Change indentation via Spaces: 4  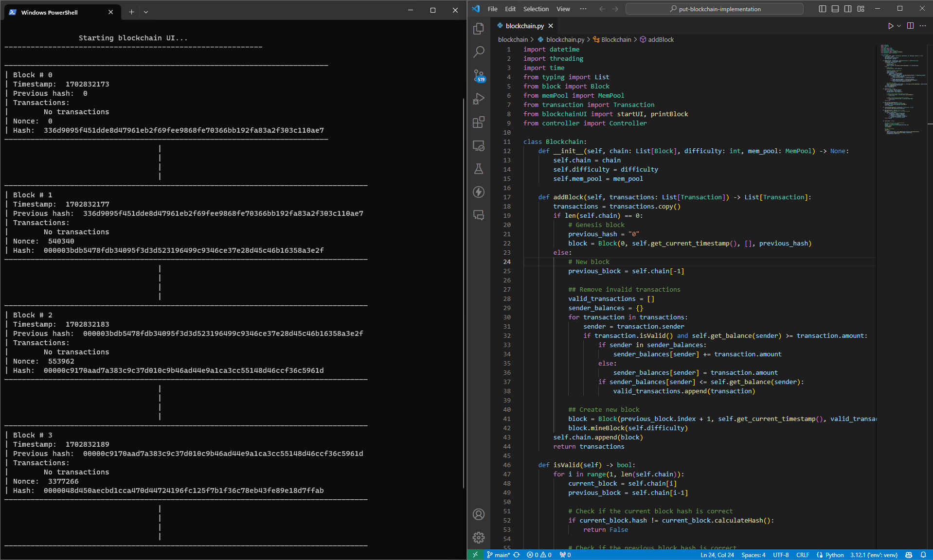pyautogui.click(x=753, y=555)
